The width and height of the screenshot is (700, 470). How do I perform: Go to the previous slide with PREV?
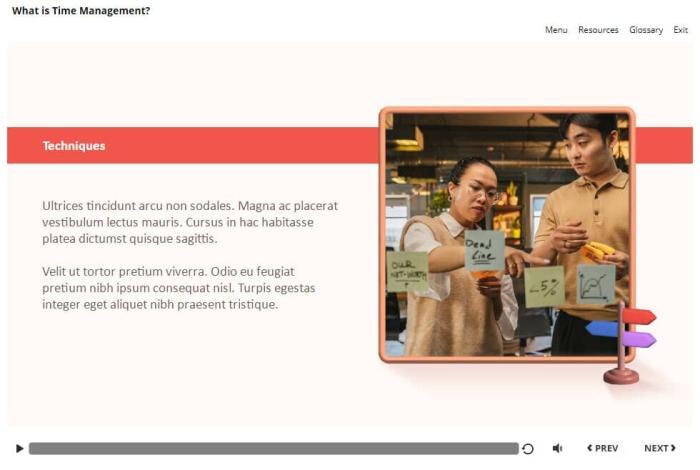[x=602, y=449]
